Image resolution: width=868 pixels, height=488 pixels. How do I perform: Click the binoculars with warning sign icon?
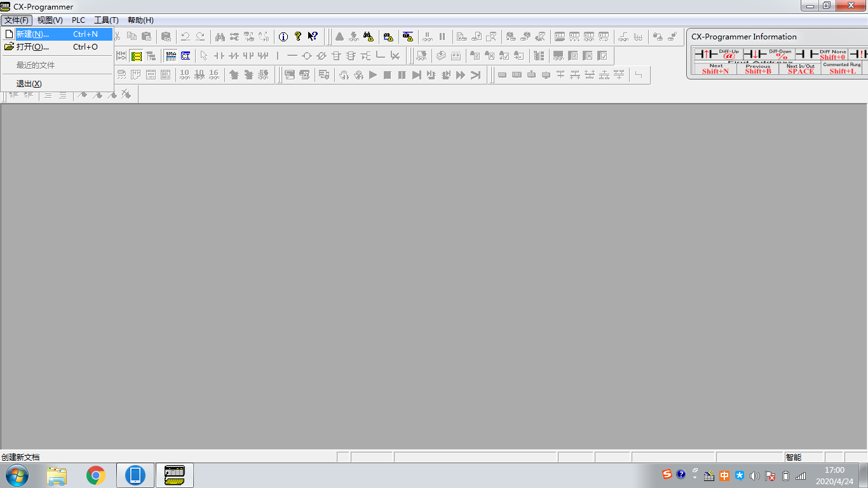tap(369, 36)
